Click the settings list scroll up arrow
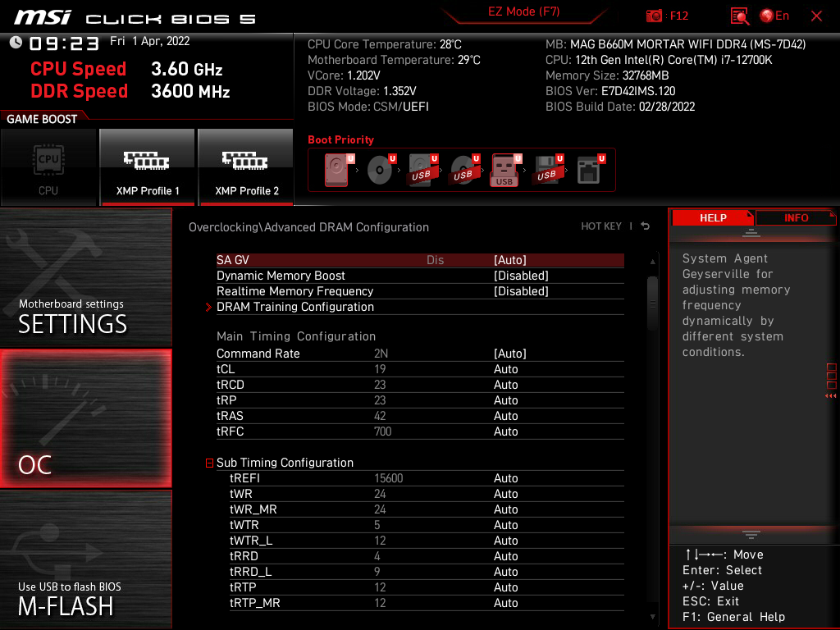Viewport: 840px width, 630px height. (652, 262)
